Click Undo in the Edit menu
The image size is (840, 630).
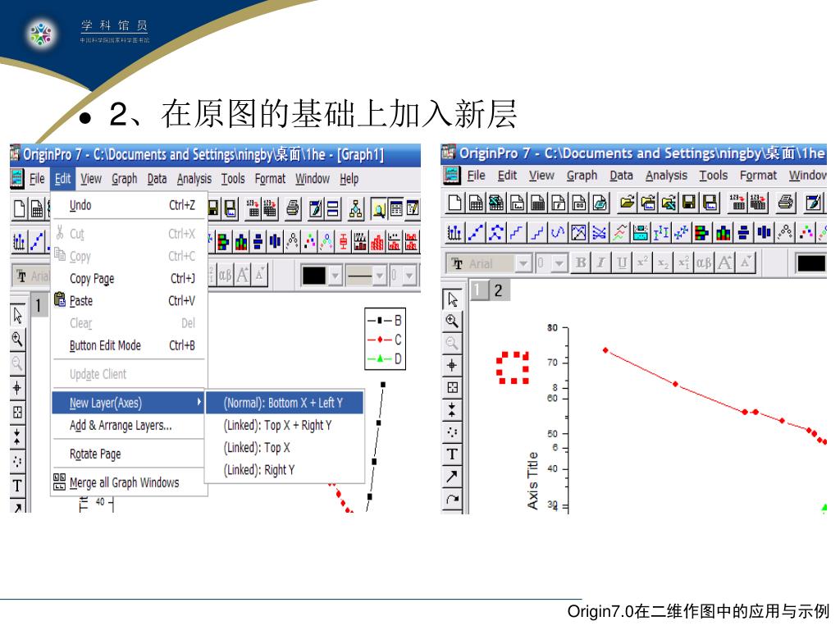click(x=128, y=205)
